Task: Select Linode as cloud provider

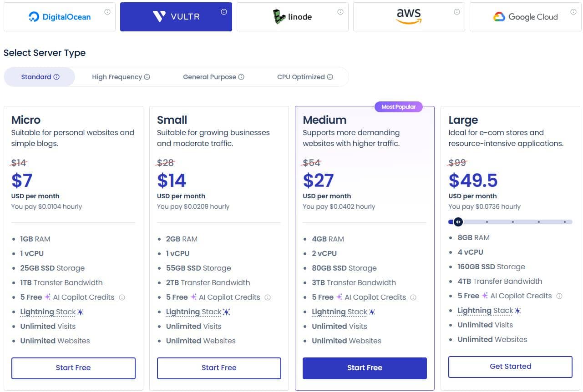Action: coord(293,17)
